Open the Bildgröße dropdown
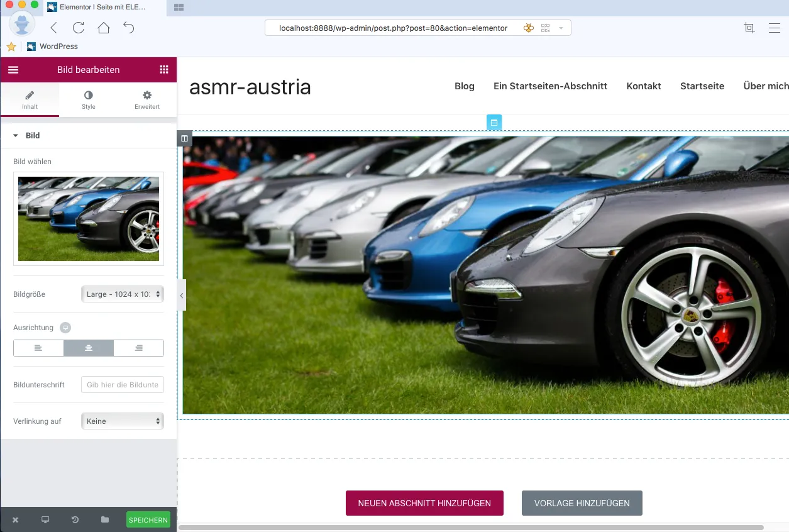 click(123, 294)
